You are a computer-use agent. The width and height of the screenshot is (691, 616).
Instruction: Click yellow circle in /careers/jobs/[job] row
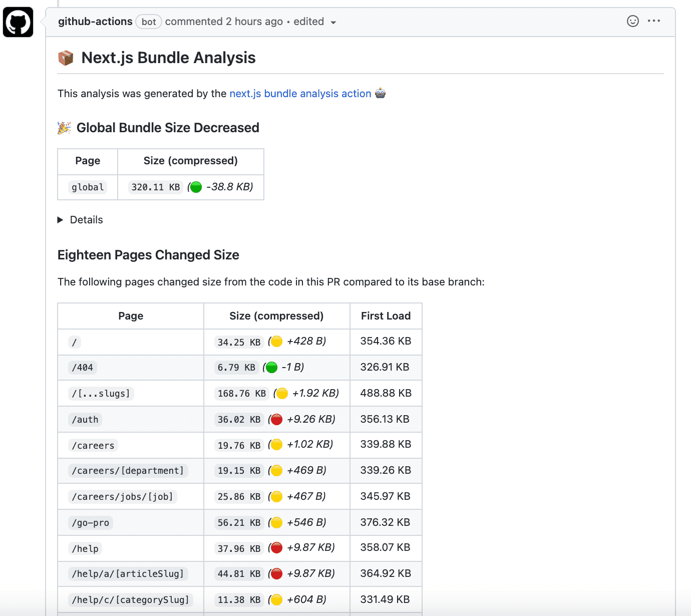[x=276, y=497]
